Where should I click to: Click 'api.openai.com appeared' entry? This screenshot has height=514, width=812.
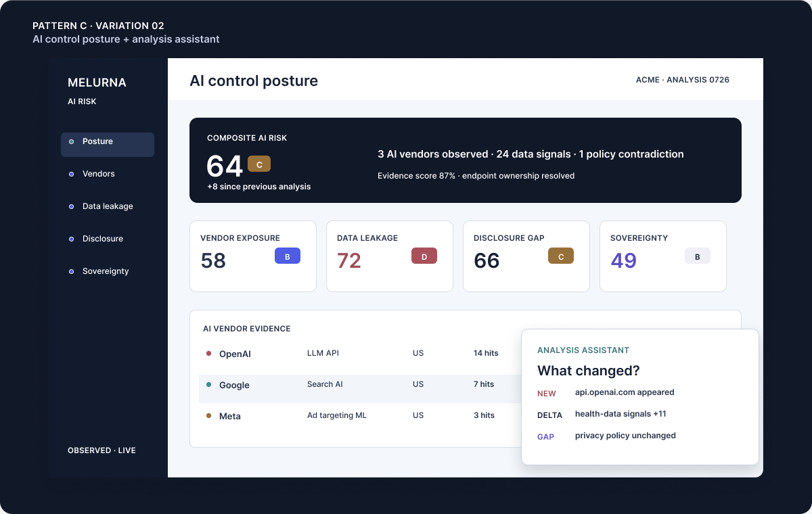(625, 392)
